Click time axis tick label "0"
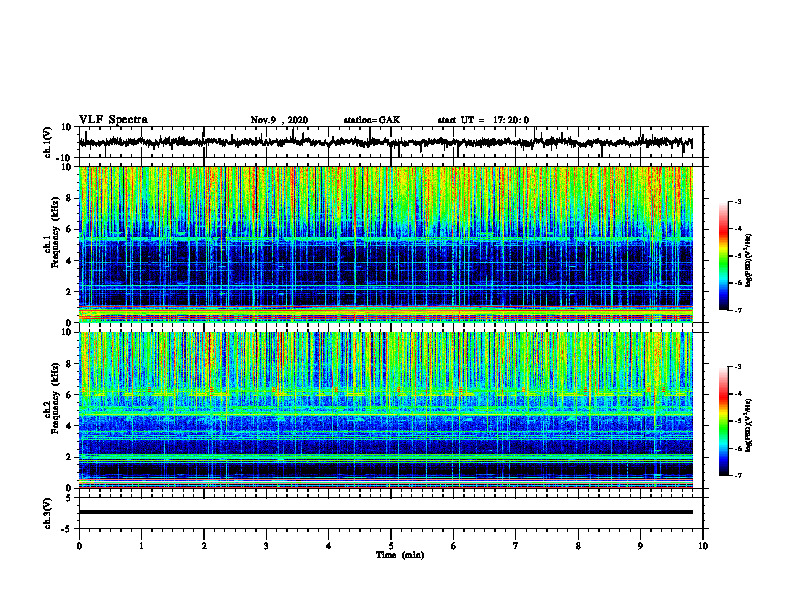The height and width of the screenshot is (612, 792). (x=79, y=546)
